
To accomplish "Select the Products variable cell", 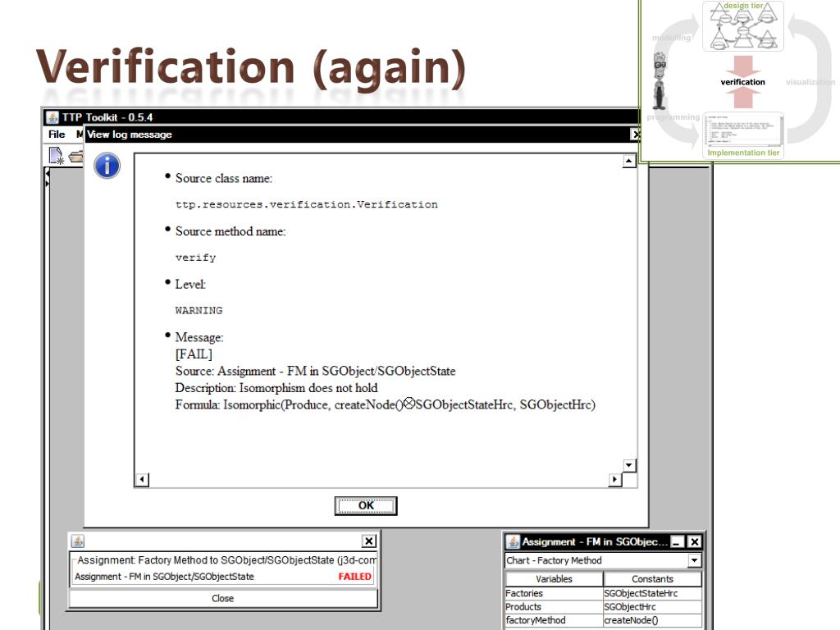I will [x=554, y=606].
